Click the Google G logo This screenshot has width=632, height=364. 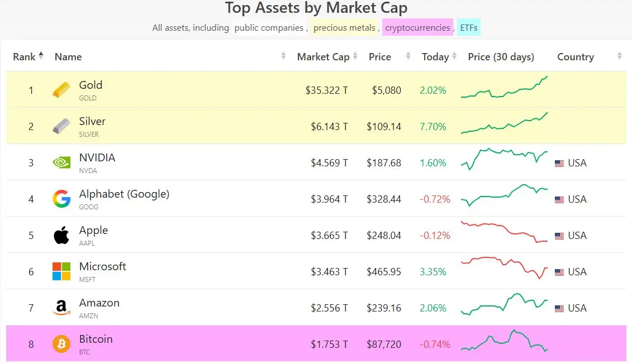(x=61, y=199)
